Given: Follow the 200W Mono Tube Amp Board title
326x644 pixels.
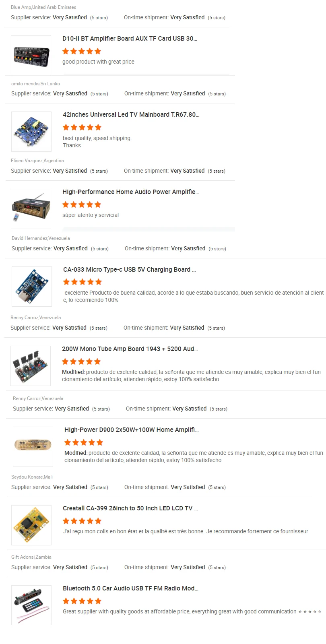Looking at the screenshot, I should (x=130, y=349).
